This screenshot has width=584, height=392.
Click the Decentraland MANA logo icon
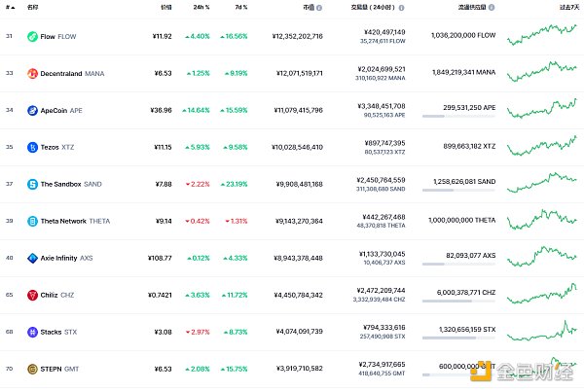(x=32, y=74)
